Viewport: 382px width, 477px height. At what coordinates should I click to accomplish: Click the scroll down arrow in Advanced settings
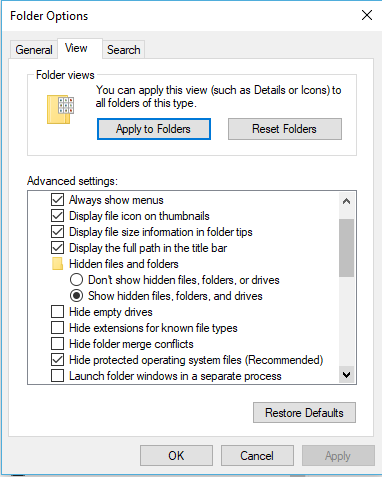pos(346,375)
